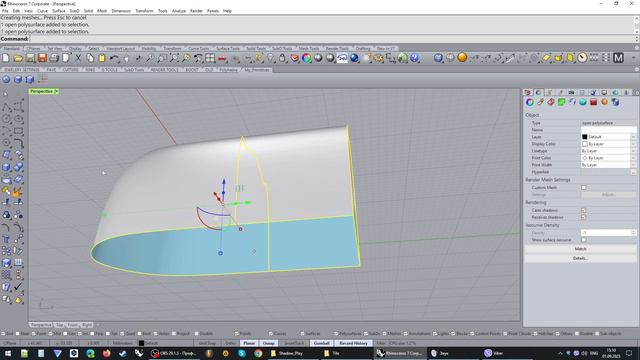640x360 pixels.
Task: Click the Lock padlock icon
Action: (282, 58)
